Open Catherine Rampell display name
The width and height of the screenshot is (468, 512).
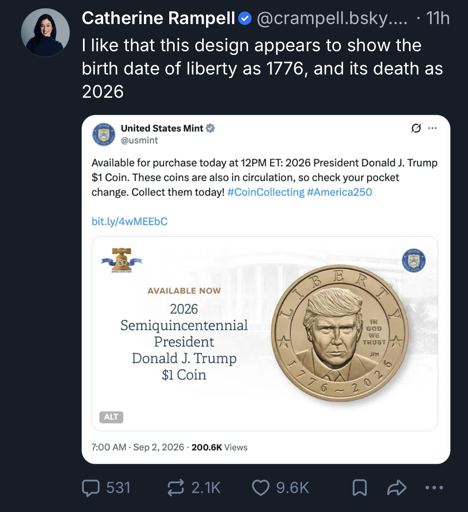pyautogui.click(x=159, y=18)
